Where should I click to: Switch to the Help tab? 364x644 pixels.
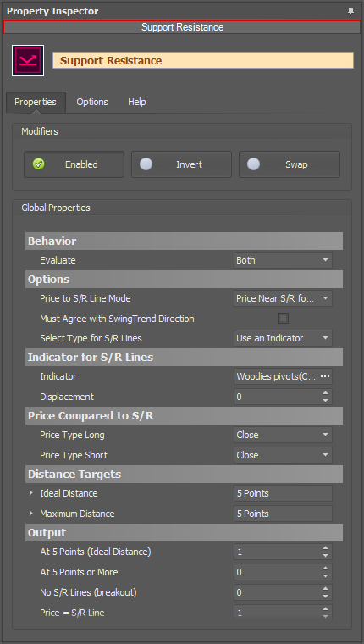pyautogui.click(x=136, y=102)
